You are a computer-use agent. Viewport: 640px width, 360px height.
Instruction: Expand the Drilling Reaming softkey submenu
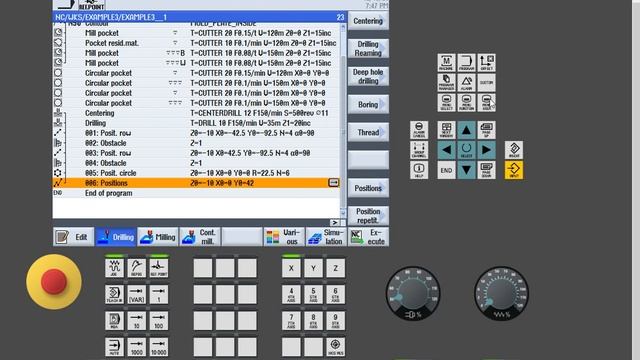(368, 49)
